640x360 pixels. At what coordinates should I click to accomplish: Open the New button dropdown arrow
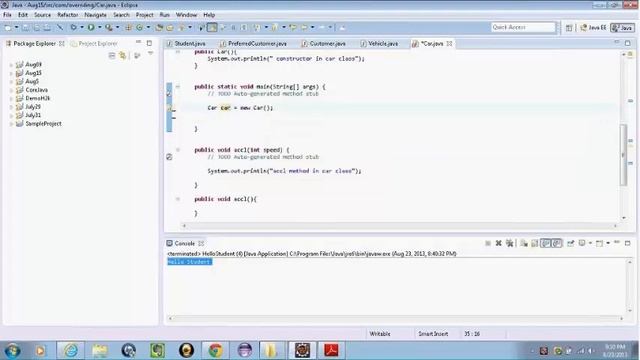(16, 27)
